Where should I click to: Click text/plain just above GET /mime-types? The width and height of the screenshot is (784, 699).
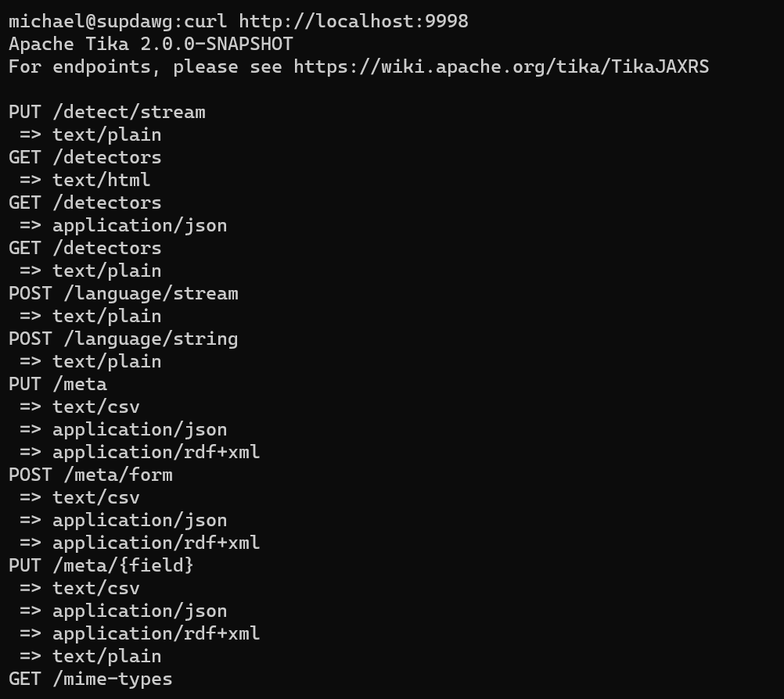[106, 656]
